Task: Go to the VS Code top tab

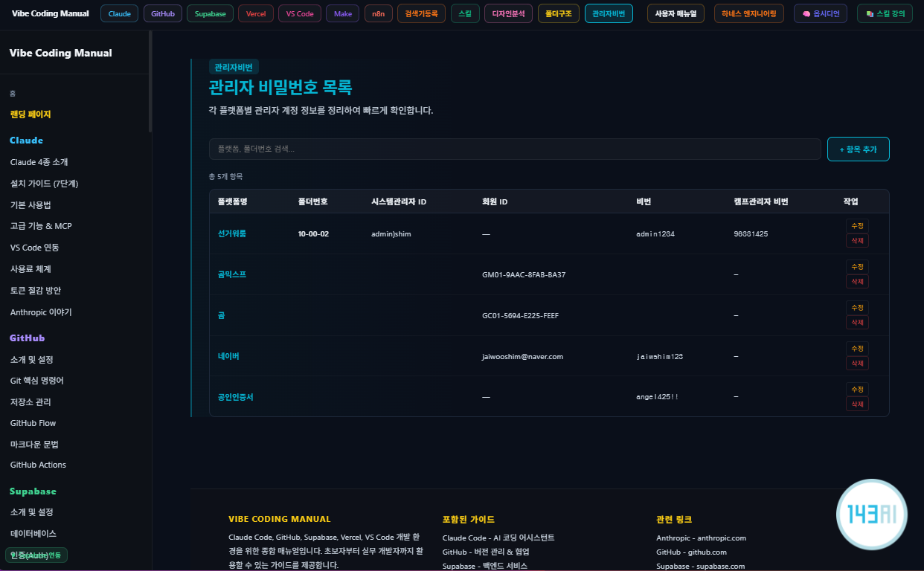Action: click(300, 13)
